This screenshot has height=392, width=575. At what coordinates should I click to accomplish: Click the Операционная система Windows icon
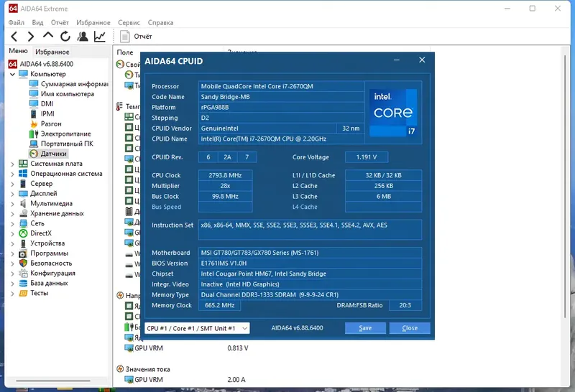(x=23, y=173)
